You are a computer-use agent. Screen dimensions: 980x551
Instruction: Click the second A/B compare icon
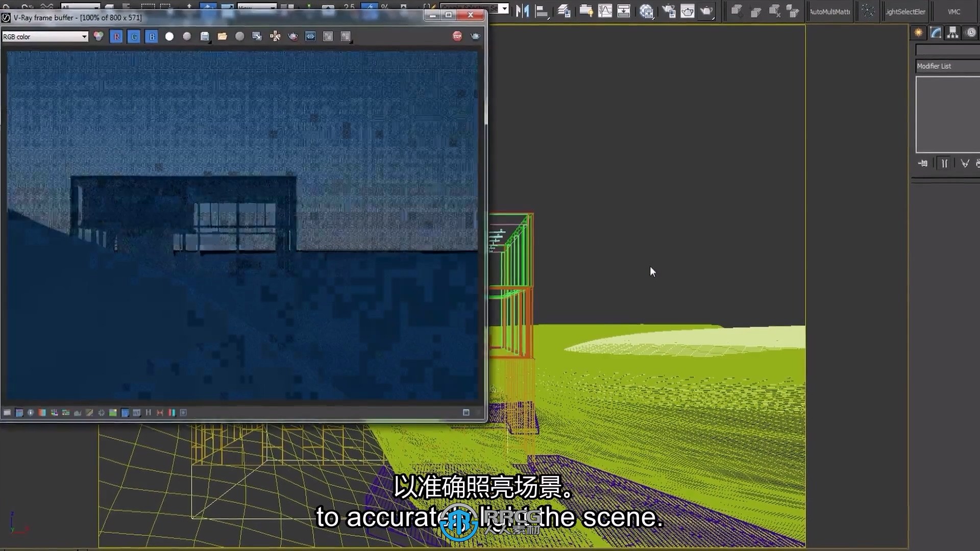pyautogui.click(x=346, y=36)
